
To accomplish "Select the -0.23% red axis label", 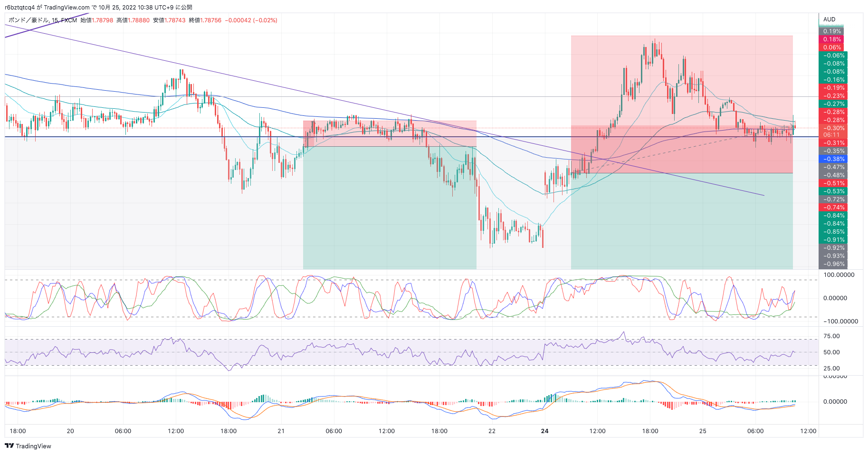I will pos(834,96).
